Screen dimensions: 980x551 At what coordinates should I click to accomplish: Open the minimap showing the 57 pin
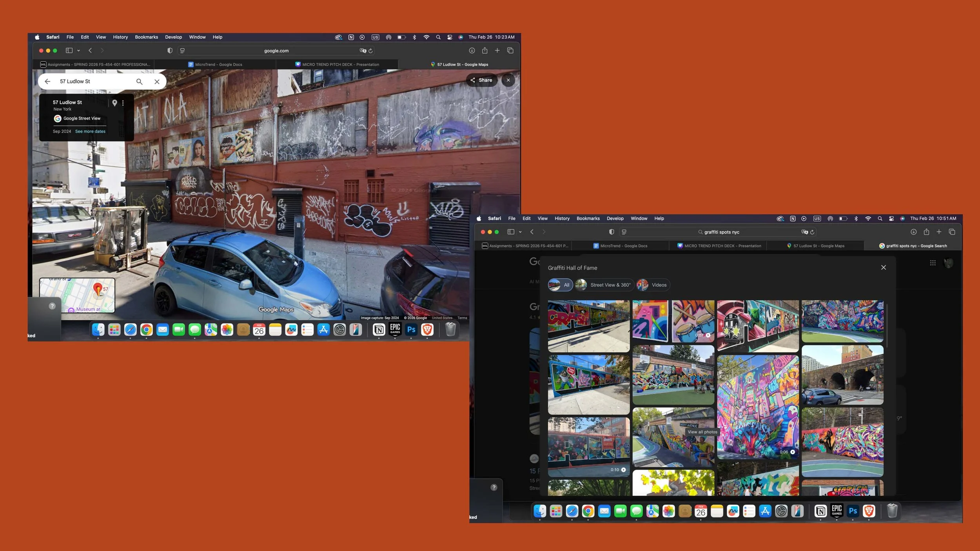click(77, 295)
